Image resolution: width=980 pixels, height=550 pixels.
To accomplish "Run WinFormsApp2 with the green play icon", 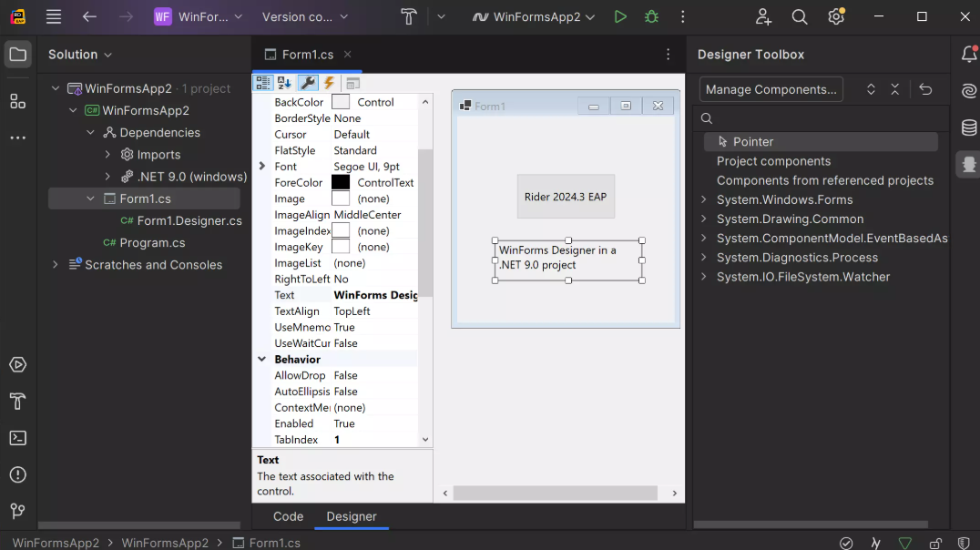I will pyautogui.click(x=620, y=16).
